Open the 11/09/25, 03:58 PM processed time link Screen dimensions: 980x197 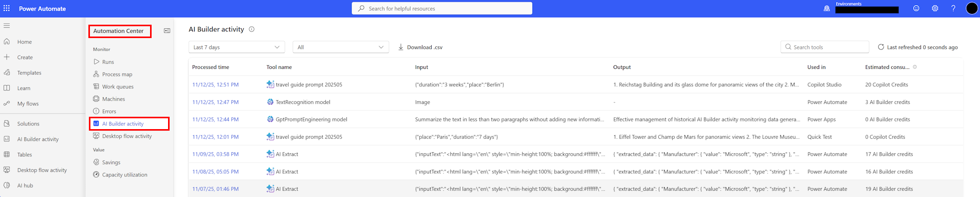(x=215, y=154)
